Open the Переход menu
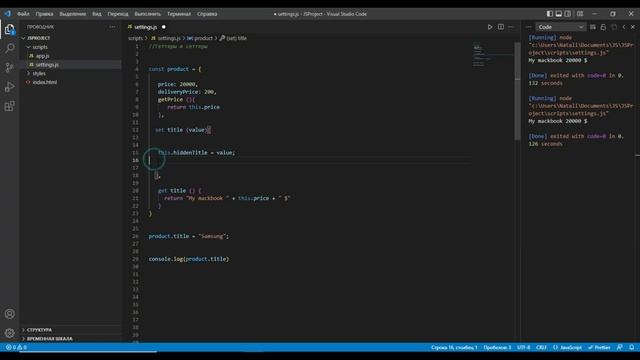The width and height of the screenshot is (640, 360). click(118, 14)
